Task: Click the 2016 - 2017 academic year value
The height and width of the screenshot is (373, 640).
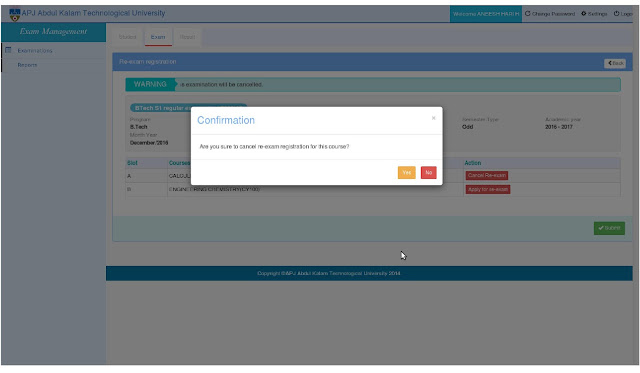Action: (559, 127)
